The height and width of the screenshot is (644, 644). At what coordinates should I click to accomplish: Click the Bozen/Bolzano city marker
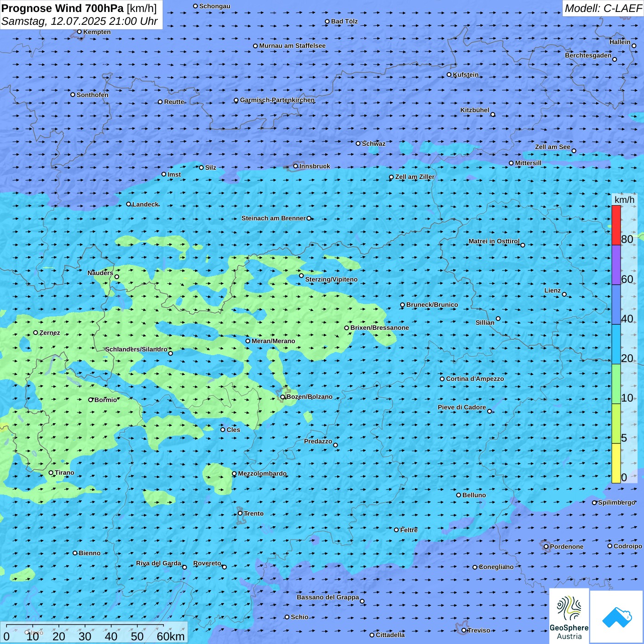(283, 397)
